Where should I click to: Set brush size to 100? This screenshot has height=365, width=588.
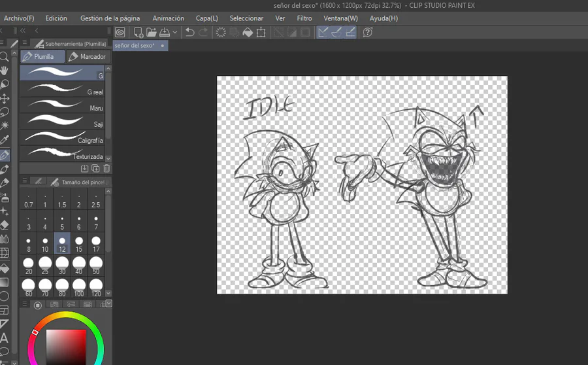(79, 288)
